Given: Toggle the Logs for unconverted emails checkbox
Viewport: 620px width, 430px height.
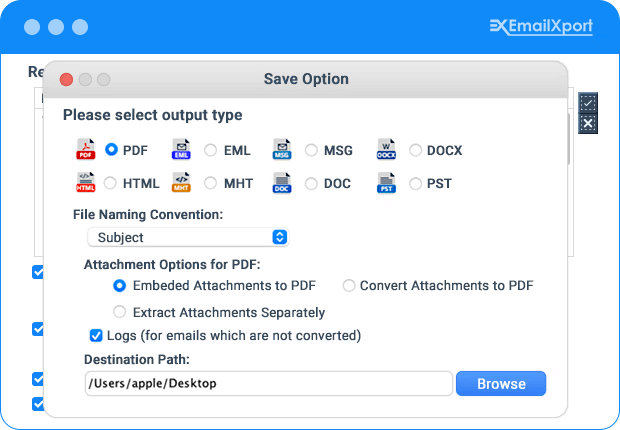Looking at the screenshot, I should click(96, 335).
